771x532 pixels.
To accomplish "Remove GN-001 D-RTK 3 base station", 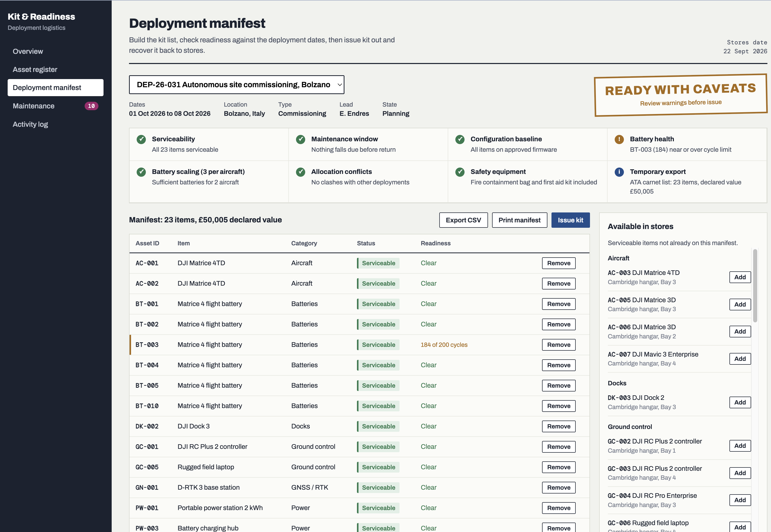I will 558,487.
